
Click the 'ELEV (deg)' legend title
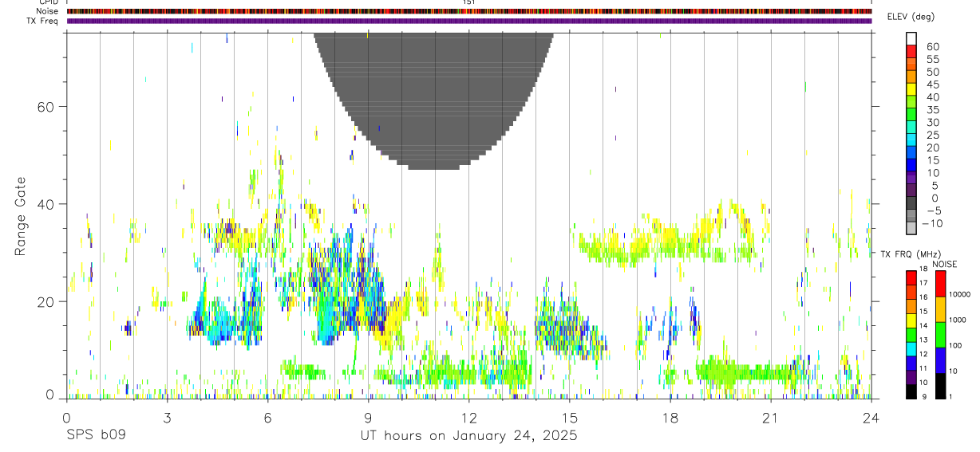(x=911, y=17)
